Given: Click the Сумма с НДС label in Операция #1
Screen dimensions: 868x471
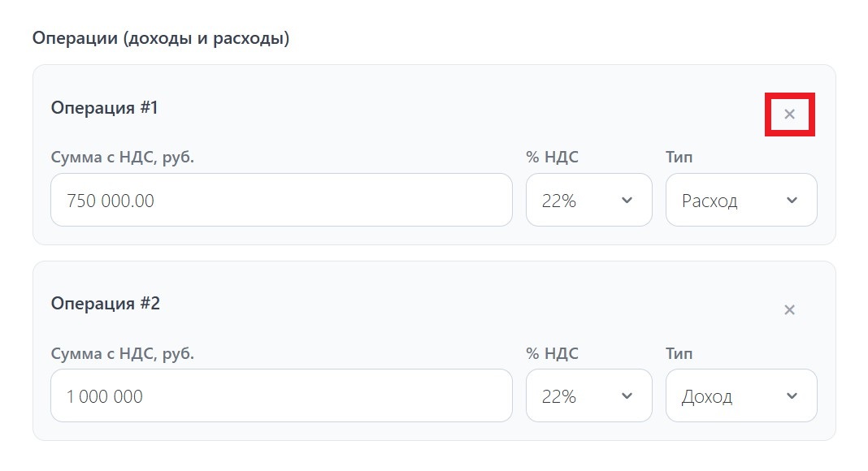Looking at the screenshot, I should pyautogui.click(x=124, y=157).
